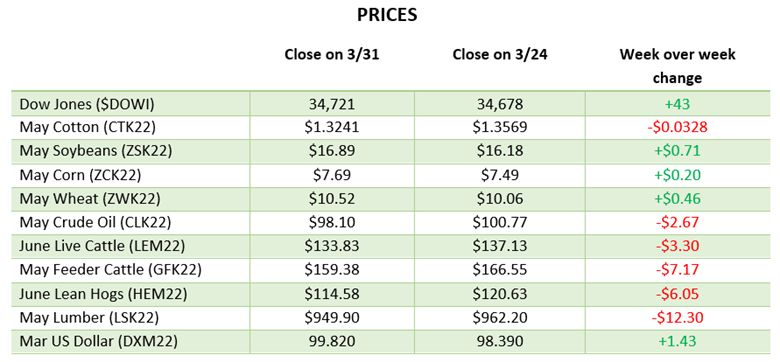Image resolution: width=780 pixels, height=362 pixels.
Task: Select the Mar US Dollar (DXM22) label
Action: click(98, 341)
